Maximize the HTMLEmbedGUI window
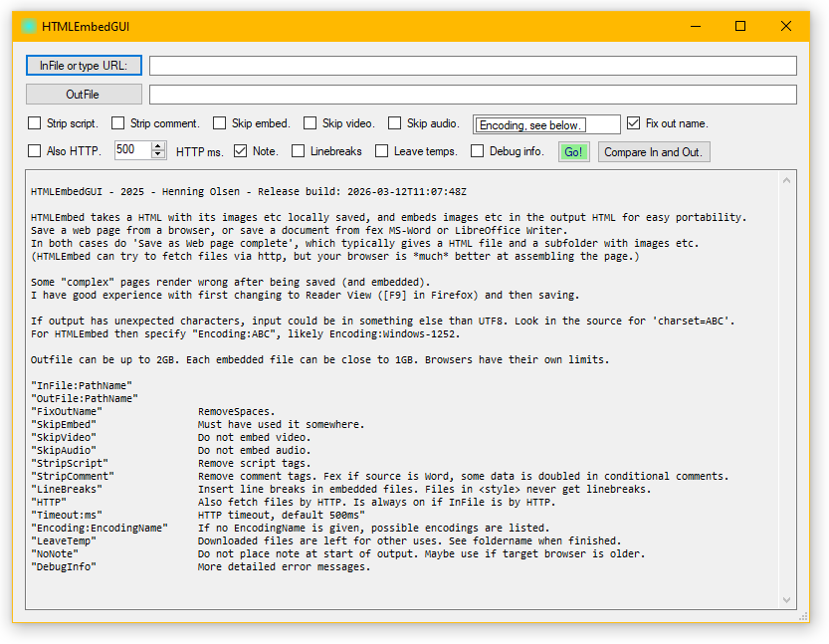The image size is (829, 644). pyautogui.click(x=740, y=27)
